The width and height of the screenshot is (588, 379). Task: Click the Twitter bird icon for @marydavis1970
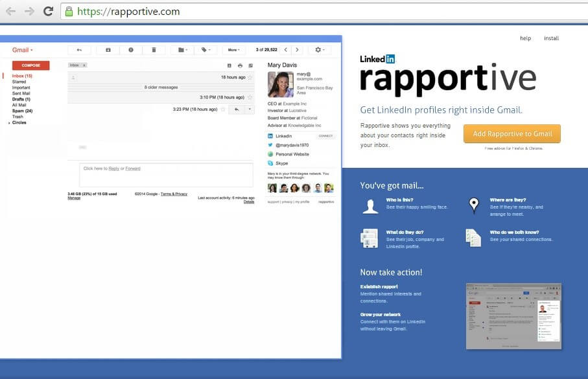(270, 145)
